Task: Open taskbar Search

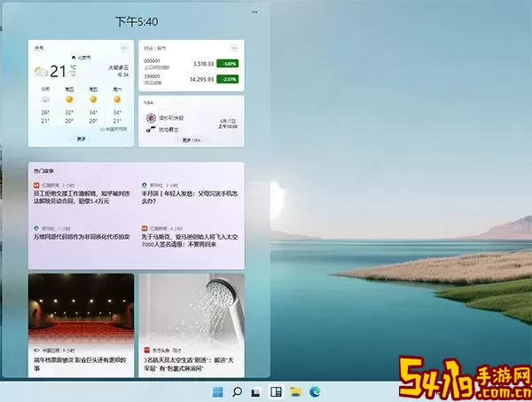Action: 237,392
